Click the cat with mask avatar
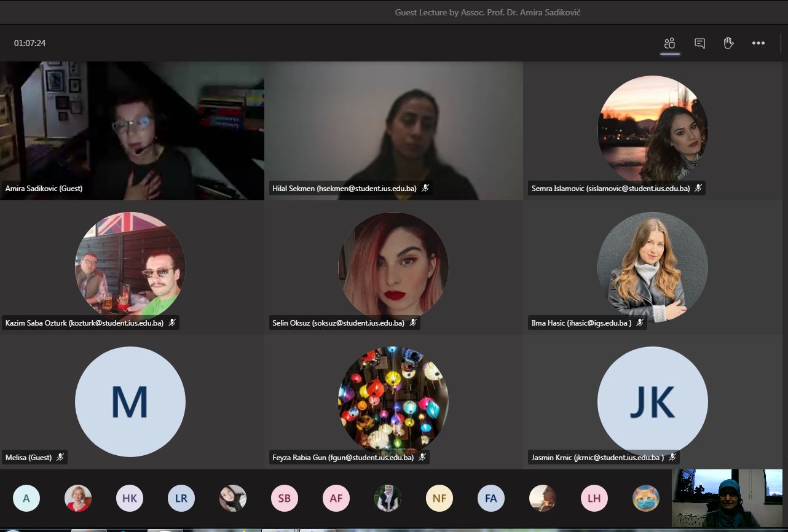 (x=646, y=498)
